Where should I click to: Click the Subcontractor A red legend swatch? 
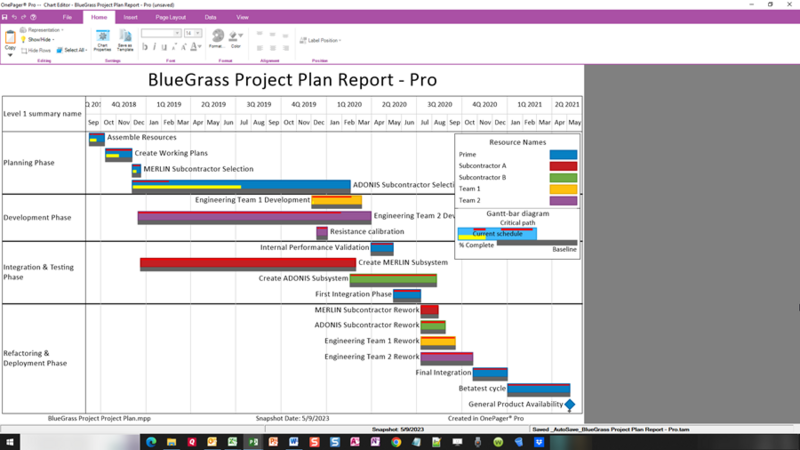point(563,166)
